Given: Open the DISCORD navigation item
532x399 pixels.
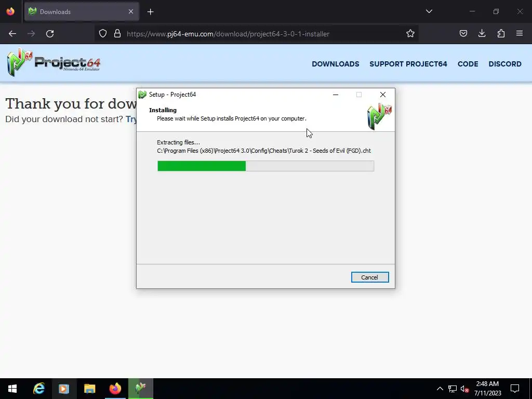Looking at the screenshot, I should pos(505,64).
